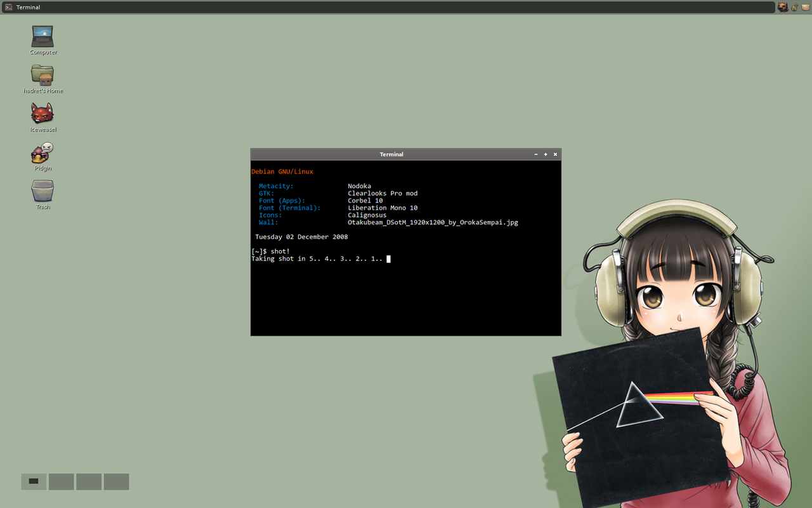Click the 'Liberation Mono 10' value

[383, 208]
